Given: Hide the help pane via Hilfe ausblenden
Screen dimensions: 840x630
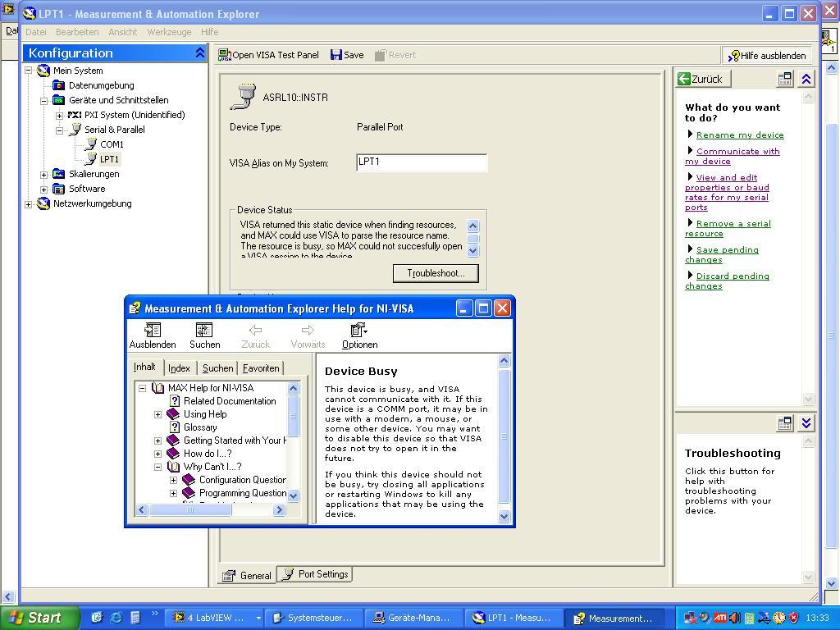Looking at the screenshot, I should click(767, 55).
